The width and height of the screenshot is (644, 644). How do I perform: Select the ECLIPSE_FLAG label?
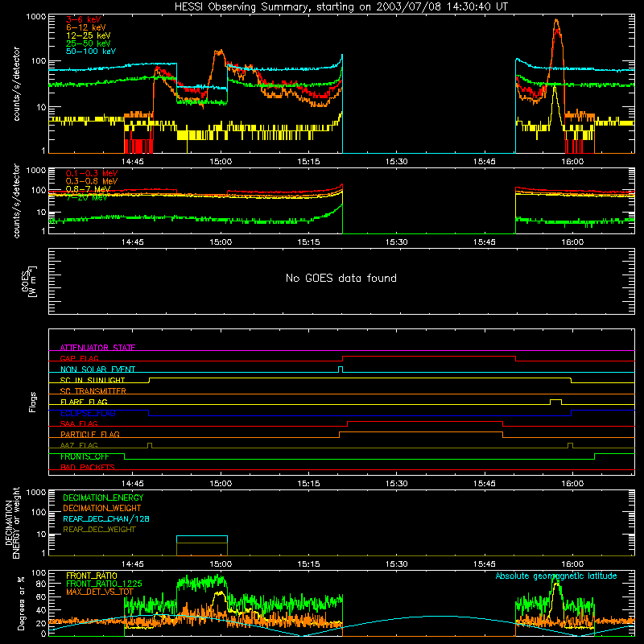tap(88, 413)
